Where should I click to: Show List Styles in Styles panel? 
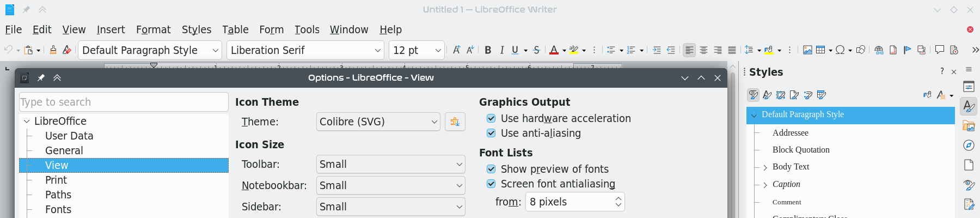(808, 95)
